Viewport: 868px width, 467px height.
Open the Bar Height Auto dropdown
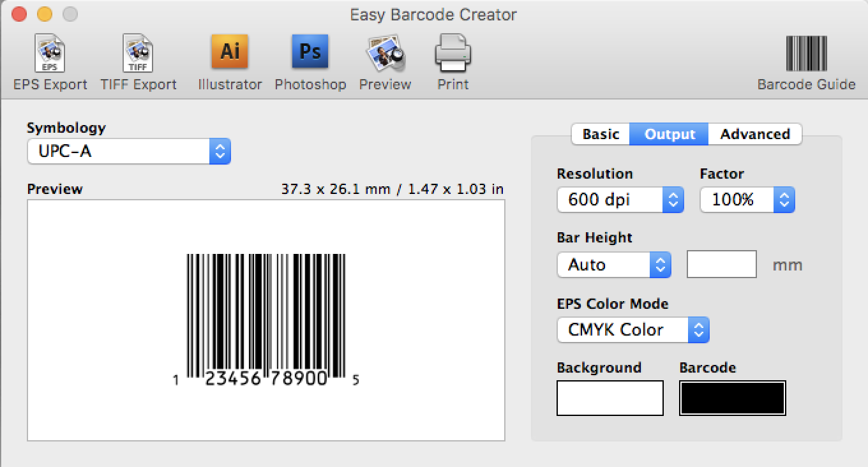tap(613, 265)
